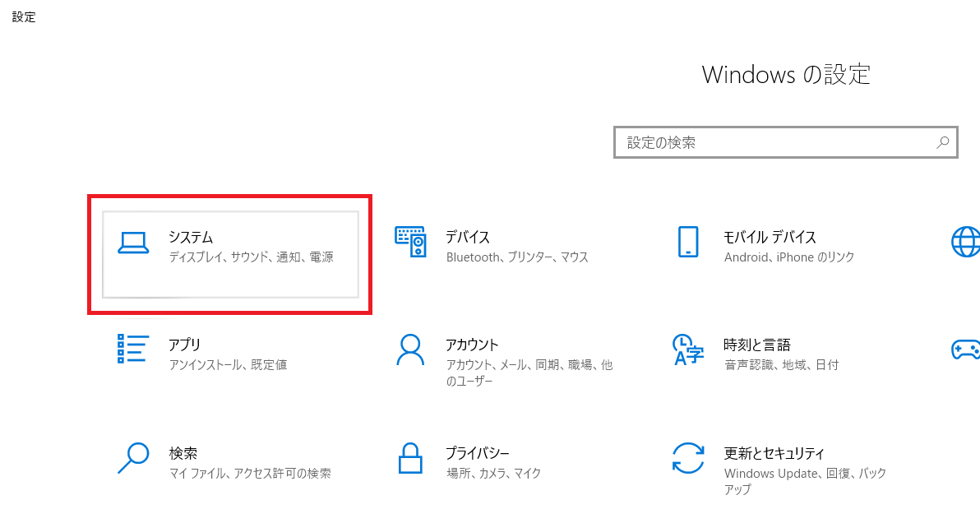Click into the 設定の検索 input field
This screenshot has height=523, width=980.
point(786,142)
